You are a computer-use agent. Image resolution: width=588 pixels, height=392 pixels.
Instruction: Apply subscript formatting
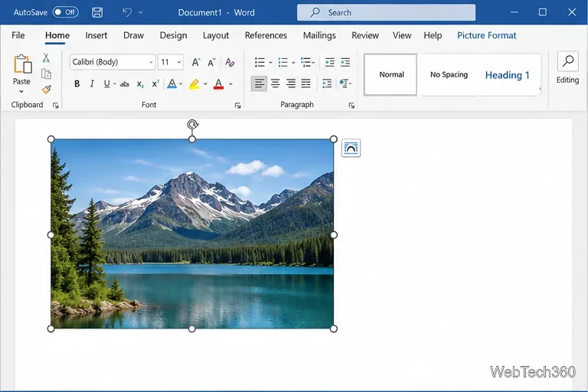point(140,84)
